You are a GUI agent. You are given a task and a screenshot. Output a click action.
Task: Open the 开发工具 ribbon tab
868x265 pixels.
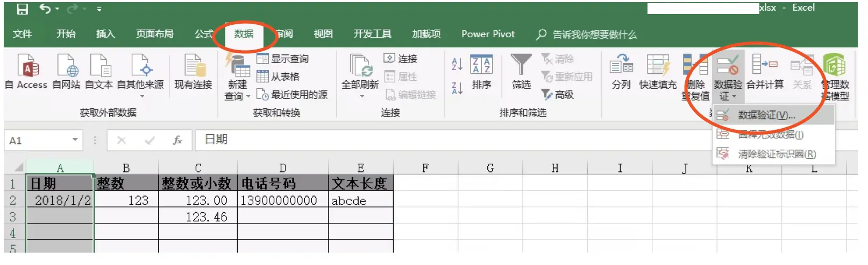[x=372, y=34]
